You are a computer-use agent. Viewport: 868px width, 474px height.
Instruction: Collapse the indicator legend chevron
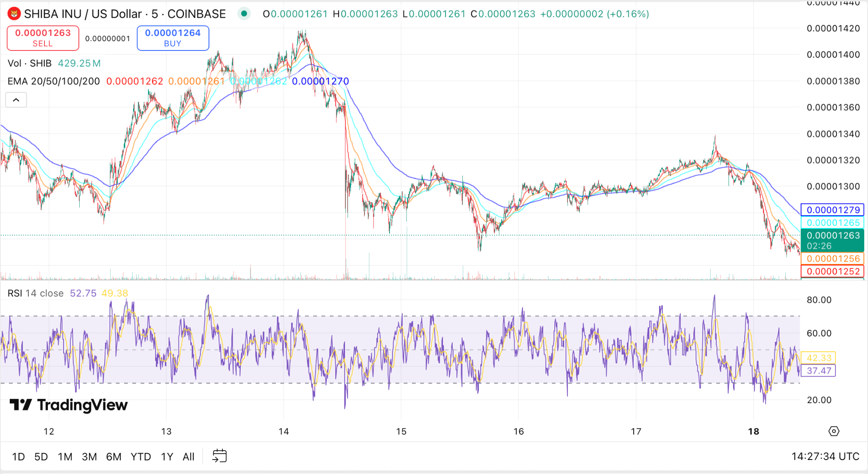click(x=16, y=100)
